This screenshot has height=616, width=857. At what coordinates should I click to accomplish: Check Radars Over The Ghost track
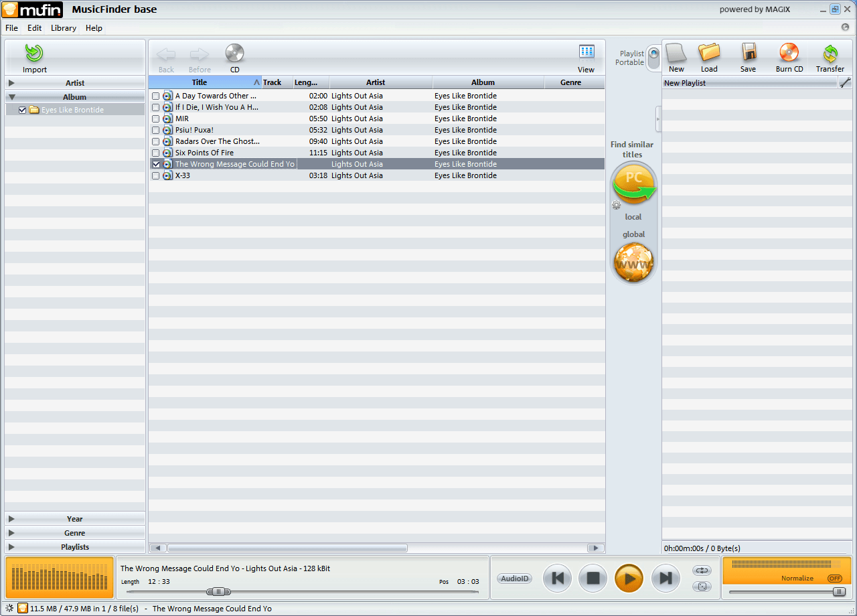(x=156, y=141)
